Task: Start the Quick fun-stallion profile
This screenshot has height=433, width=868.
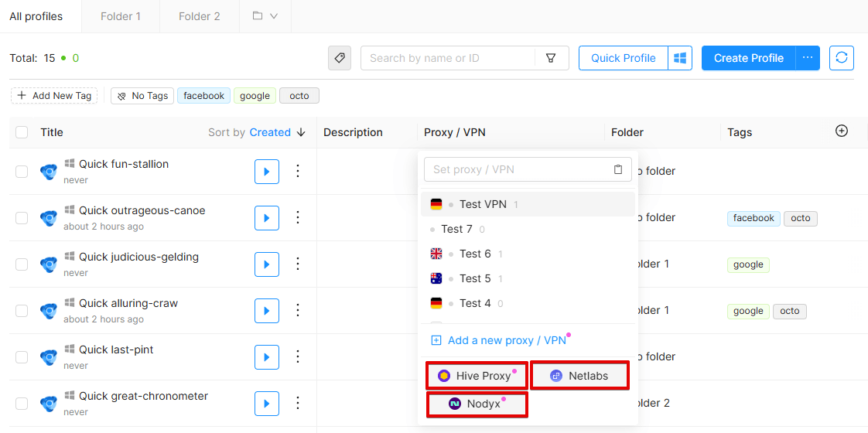Action: click(267, 172)
